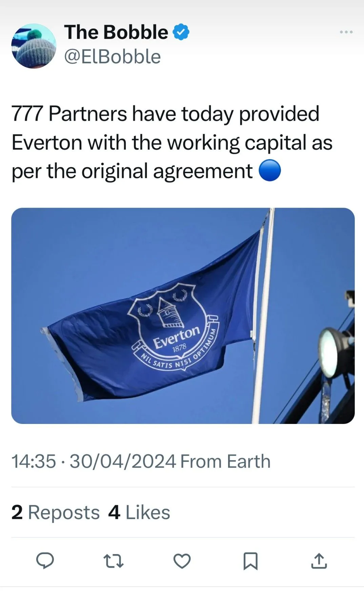This screenshot has height=591, width=364.
Task: Open the @ElBobble handle link
Action: (x=112, y=57)
